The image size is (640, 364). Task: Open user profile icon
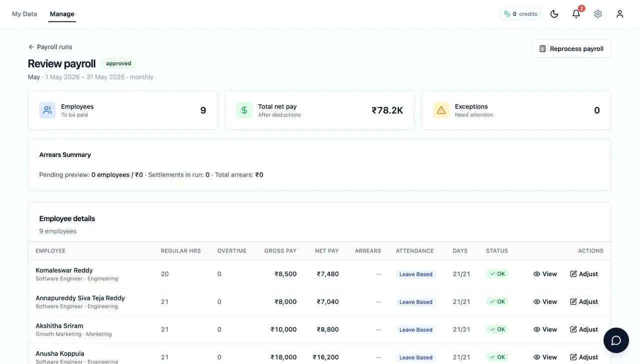[620, 14]
